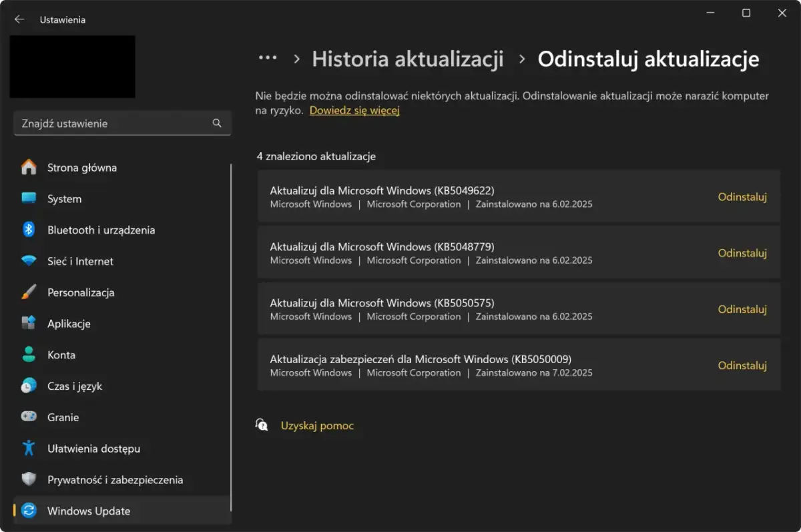Viewport: 801px width, 532px height.
Task: Click the search magnifier in Znajdź ustawienie
Action: click(216, 123)
